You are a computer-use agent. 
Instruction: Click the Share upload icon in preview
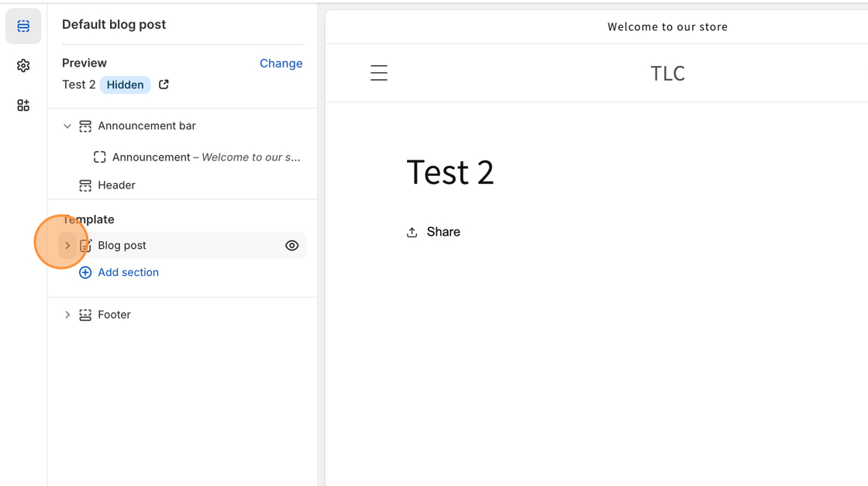click(x=412, y=233)
